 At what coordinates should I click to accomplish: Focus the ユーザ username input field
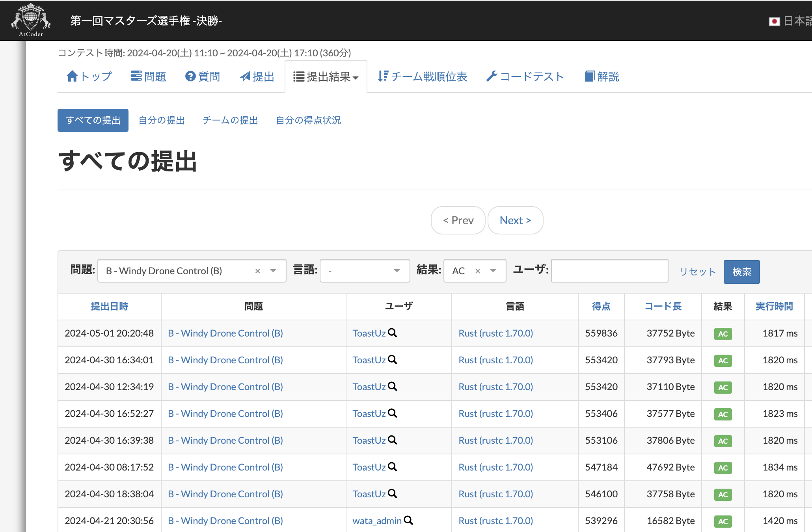point(609,271)
